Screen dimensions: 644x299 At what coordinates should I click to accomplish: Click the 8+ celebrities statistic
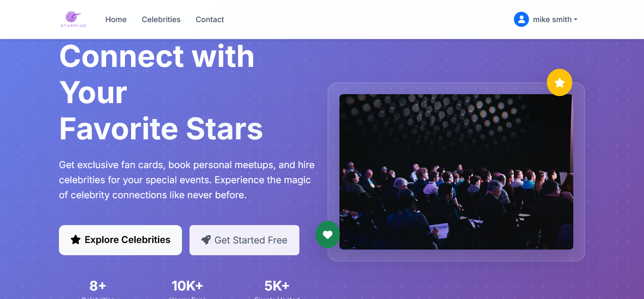[98, 286]
